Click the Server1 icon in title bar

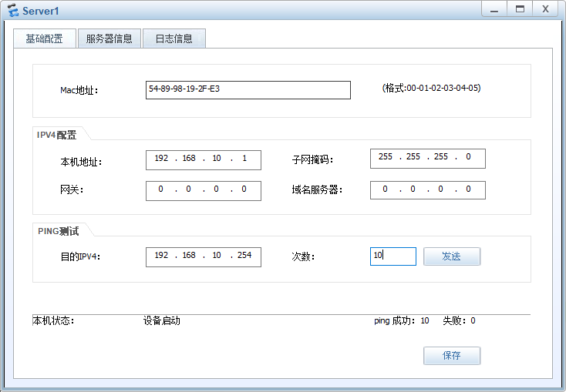12,10
